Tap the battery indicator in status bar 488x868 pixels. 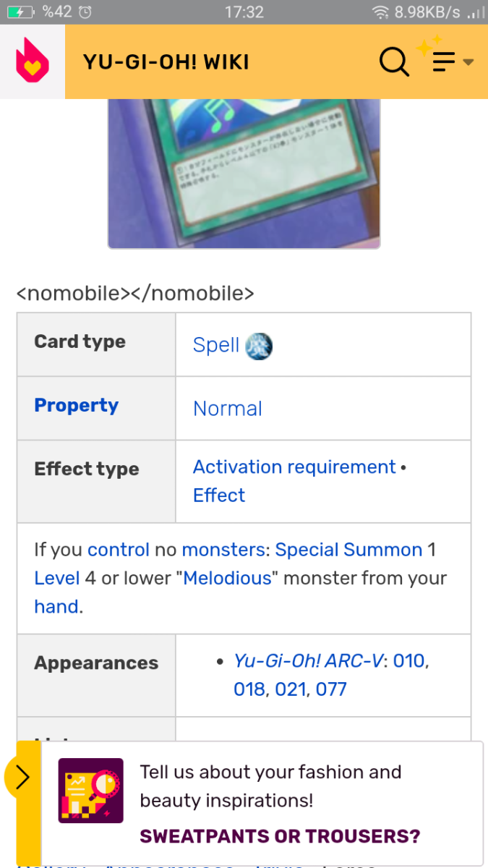(x=20, y=12)
